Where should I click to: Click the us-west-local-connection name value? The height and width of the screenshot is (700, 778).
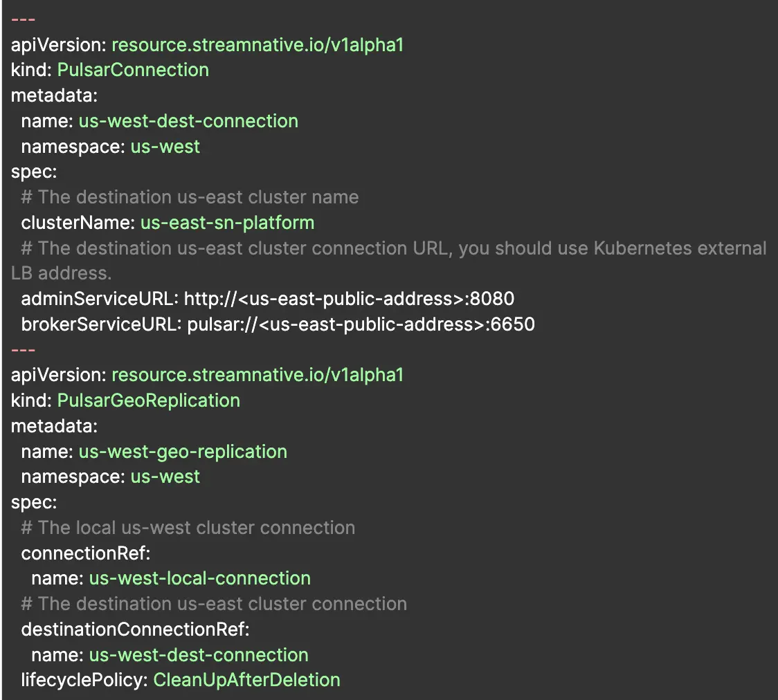[199, 578]
